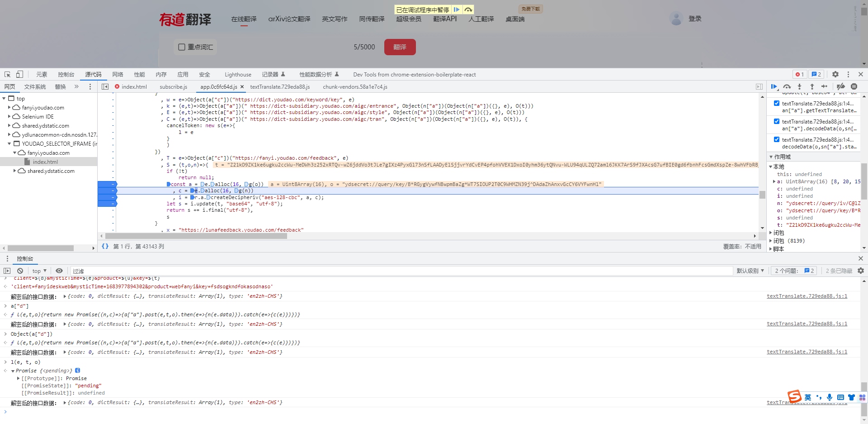The height and width of the screenshot is (424, 868).
Task: Expand the ydlunacommon-cdn tree node
Action: (9, 134)
